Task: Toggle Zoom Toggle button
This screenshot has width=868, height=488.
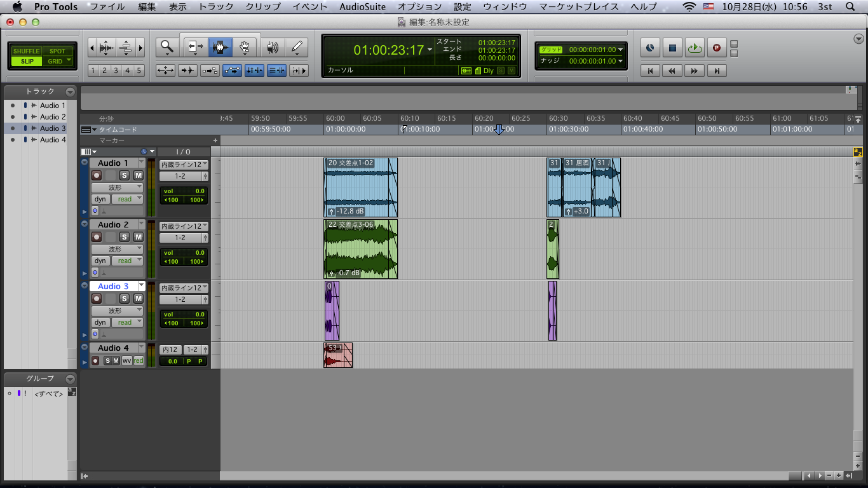Action: tap(166, 71)
